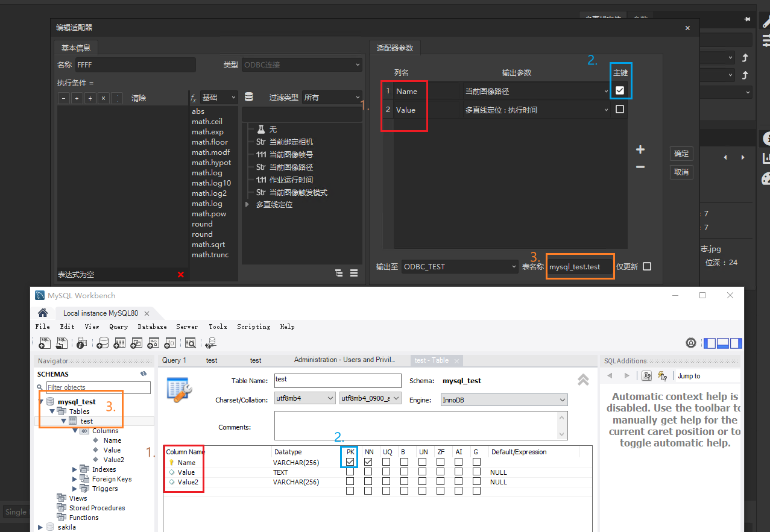Click red X next to 表达式为空
The width and height of the screenshot is (770, 532).
(x=181, y=274)
